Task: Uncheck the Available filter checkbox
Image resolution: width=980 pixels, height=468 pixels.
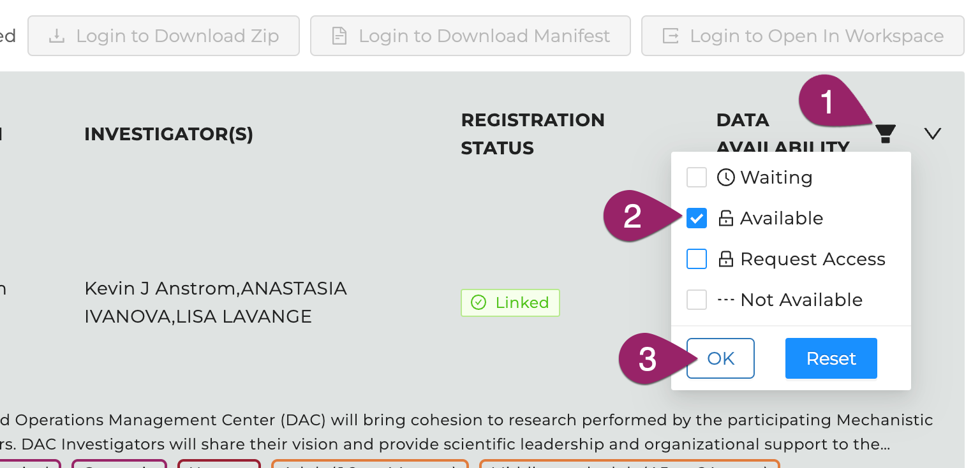Action: point(697,218)
